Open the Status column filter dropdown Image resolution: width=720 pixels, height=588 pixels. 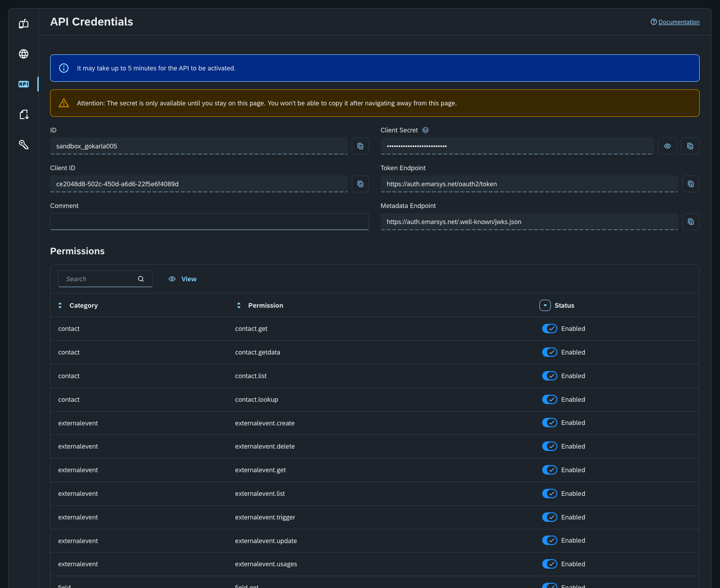click(x=545, y=305)
